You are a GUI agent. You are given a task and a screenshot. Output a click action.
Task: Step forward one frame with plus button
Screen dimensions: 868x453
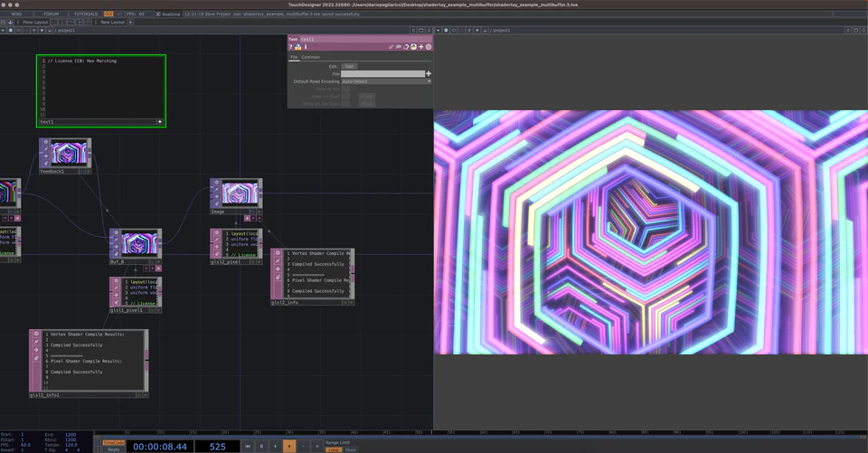tap(317, 446)
